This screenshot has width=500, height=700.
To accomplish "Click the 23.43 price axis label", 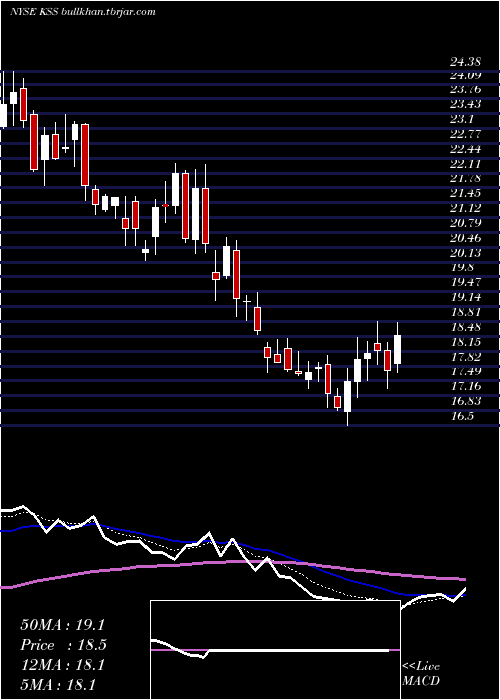I will tap(465, 104).
